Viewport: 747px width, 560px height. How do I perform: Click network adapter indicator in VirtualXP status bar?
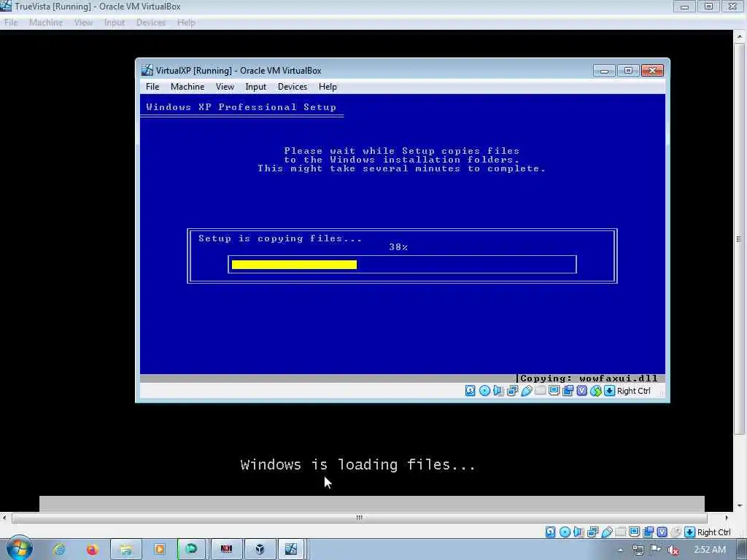(513, 391)
